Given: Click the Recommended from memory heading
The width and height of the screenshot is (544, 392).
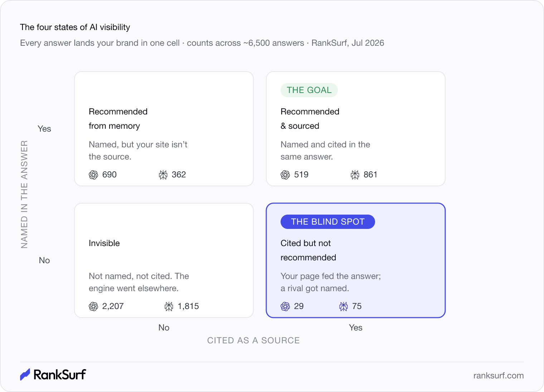Looking at the screenshot, I should point(118,119).
